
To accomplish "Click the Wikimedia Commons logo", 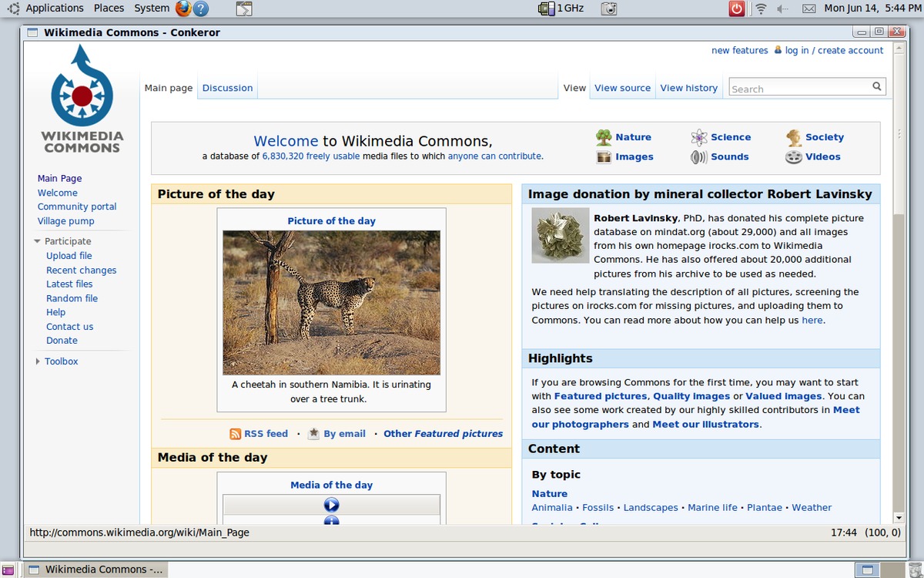I will click(82, 96).
